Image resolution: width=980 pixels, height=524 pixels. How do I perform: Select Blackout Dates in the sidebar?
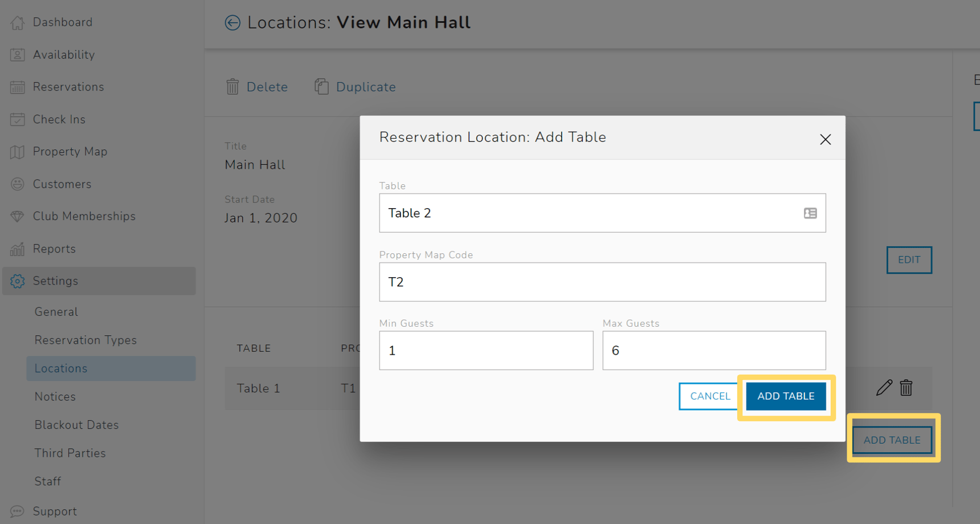point(75,424)
